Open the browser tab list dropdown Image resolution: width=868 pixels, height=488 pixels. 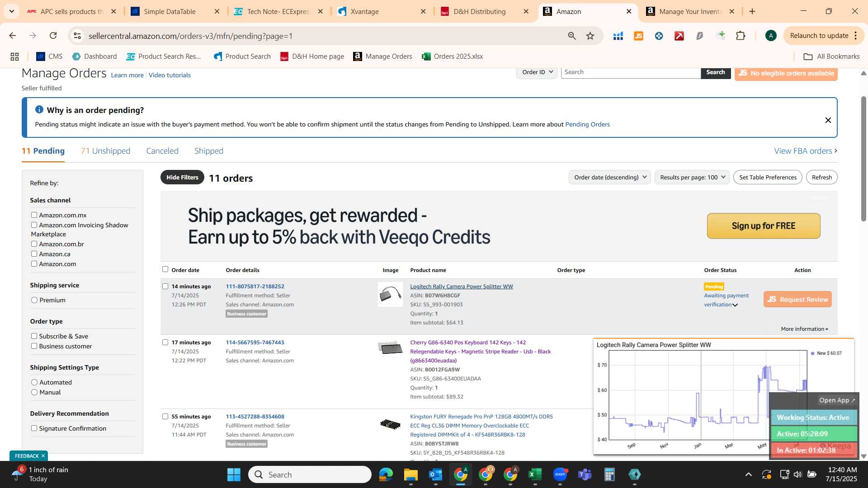11,11
